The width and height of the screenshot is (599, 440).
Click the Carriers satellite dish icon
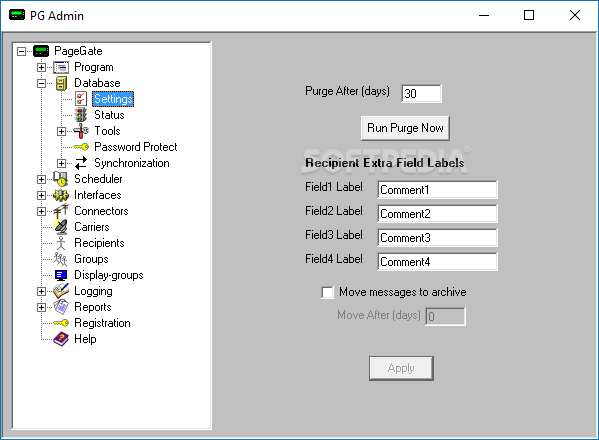click(x=61, y=227)
